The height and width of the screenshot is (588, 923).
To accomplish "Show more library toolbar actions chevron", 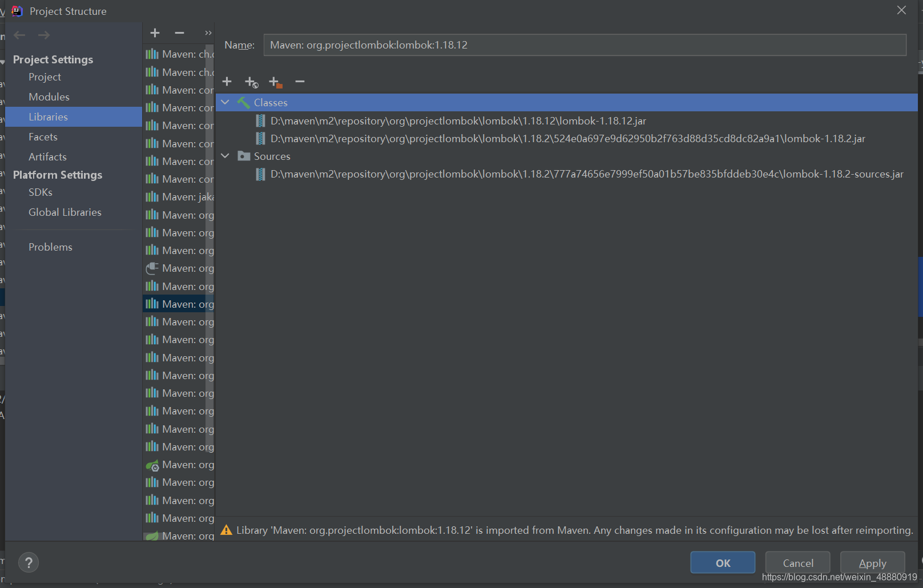I will click(x=208, y=33).
